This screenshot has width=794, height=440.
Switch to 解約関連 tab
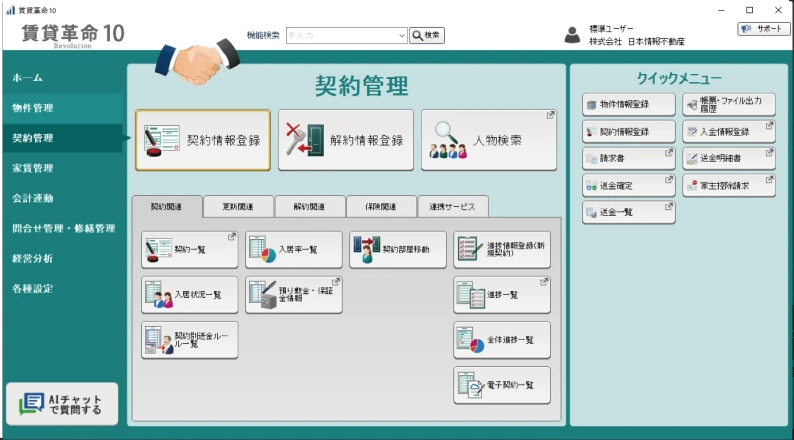[309, 207]
